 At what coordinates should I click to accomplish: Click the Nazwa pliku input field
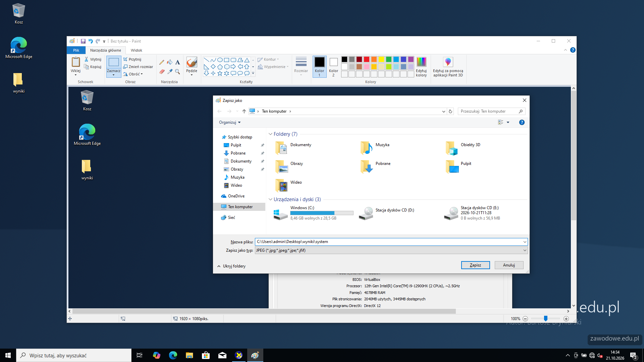(391, 242)
